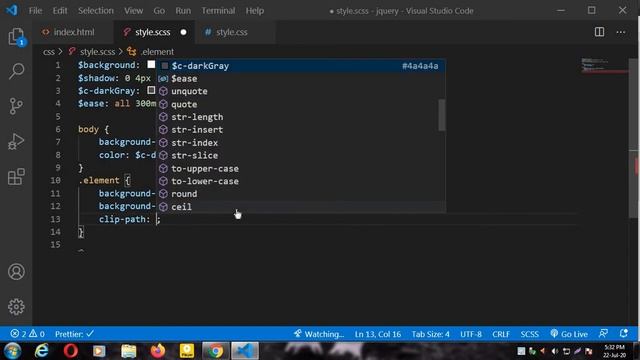Image resolution: width=640 pixels, height=360 pixels.
Task: Select the str-slice suggestion
Action: pyautogui.click(x=301, y=156)
